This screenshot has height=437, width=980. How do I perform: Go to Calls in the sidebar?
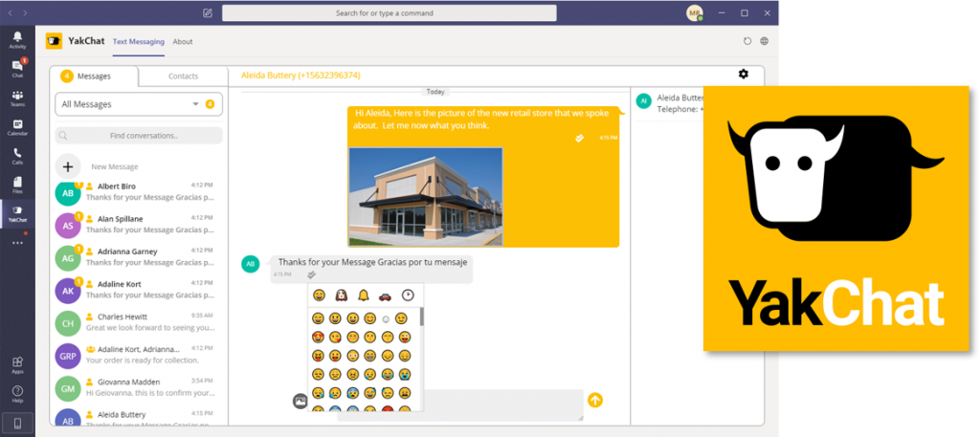point(17,156)
